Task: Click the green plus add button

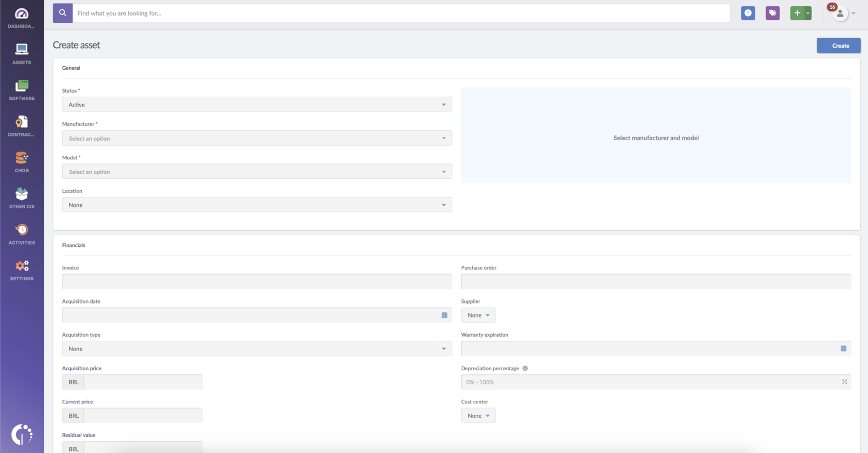Action: pyautogui.click(x=798, y=13)
